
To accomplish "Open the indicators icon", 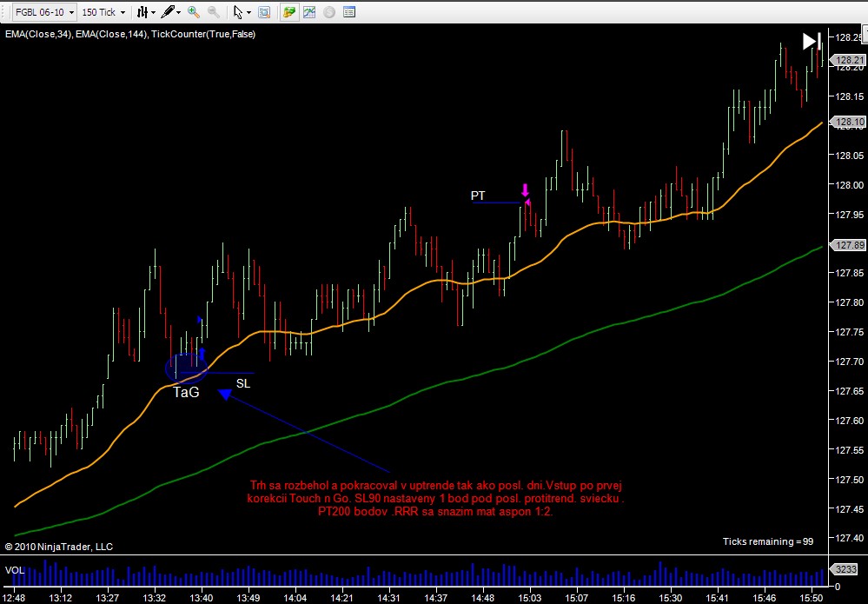I will tap(309, 11).
